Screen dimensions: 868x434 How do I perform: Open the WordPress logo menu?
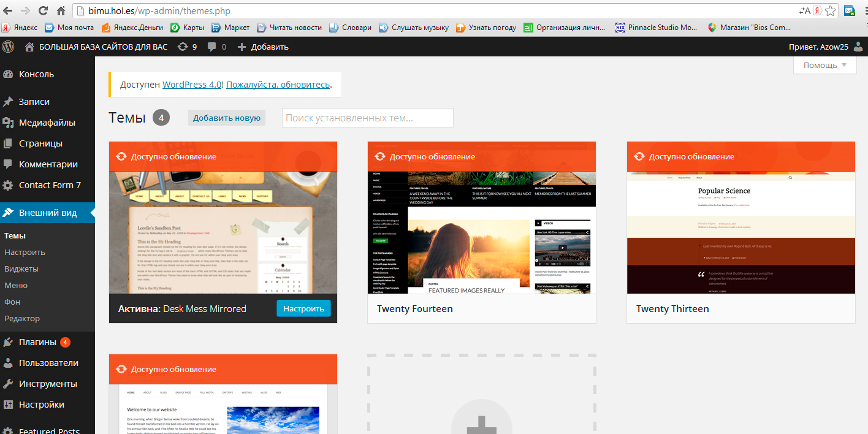point(9,47)
